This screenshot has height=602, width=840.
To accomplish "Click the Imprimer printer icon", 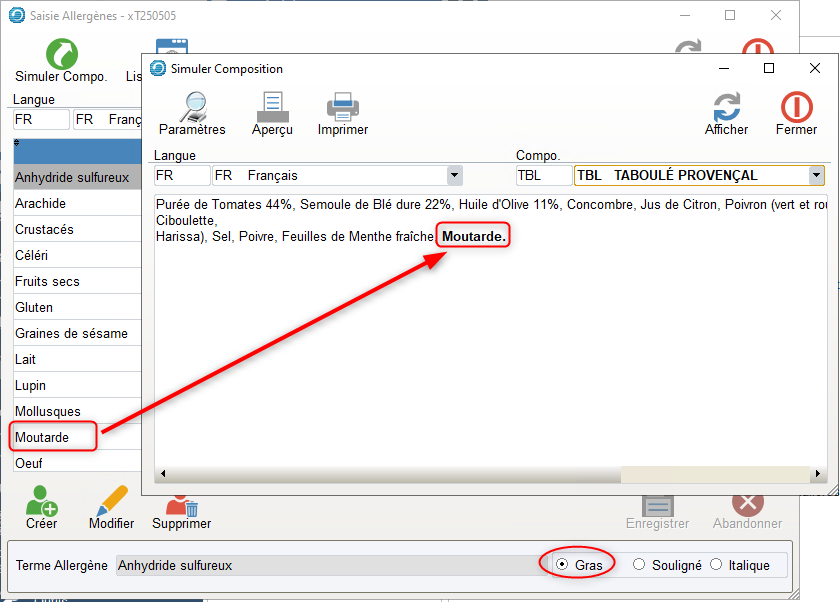I will pyautogui.click(x=342, y=106).
